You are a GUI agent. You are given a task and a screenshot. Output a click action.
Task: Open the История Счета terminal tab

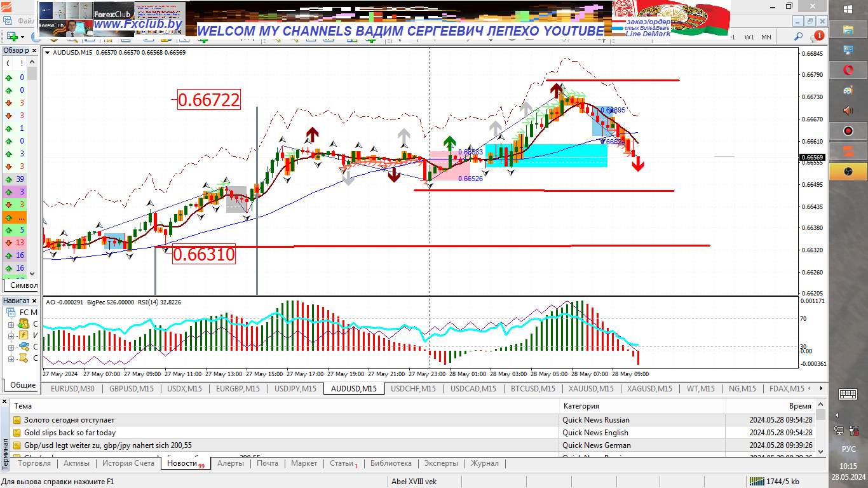tap(128, 463)
